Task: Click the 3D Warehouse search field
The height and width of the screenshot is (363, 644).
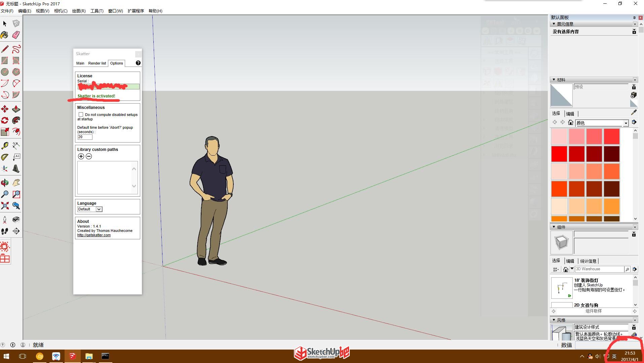Action: 599,269
